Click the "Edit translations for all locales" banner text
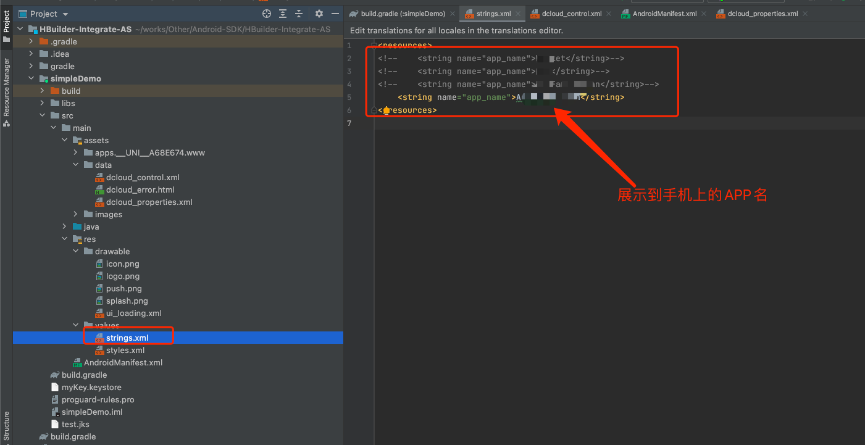This screenshot has height=445, width=866. click(456, 31)
